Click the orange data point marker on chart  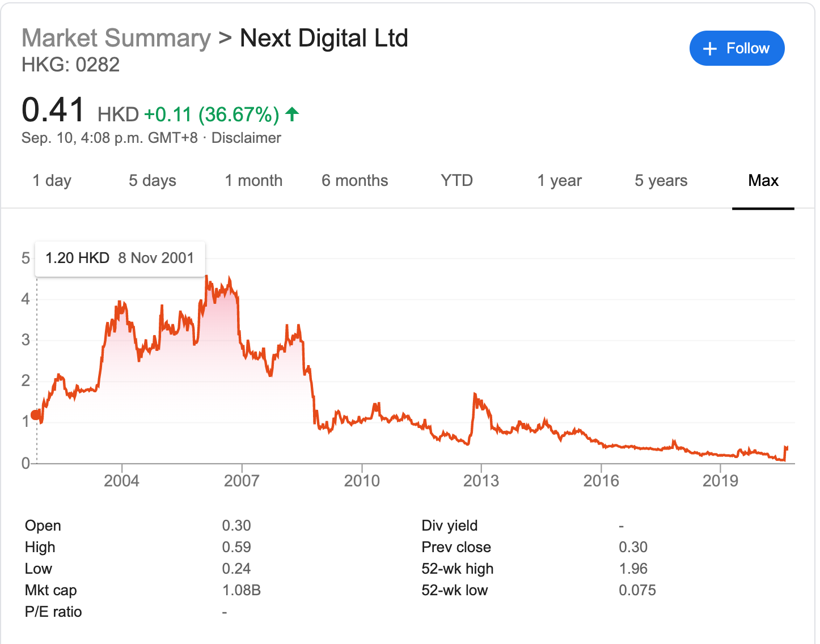tap(36, 415)
